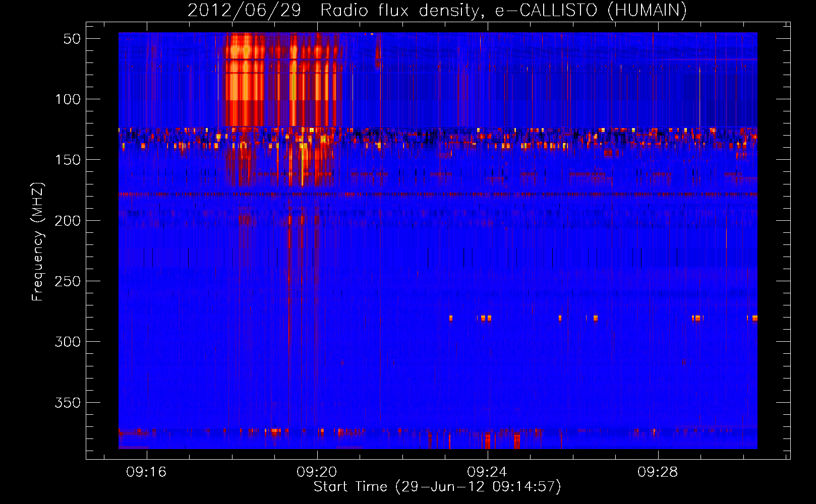Click the 'Frequency (MHZ)' axis label
The height and width of the screenshot is (504, 816).
pos(38,241)
